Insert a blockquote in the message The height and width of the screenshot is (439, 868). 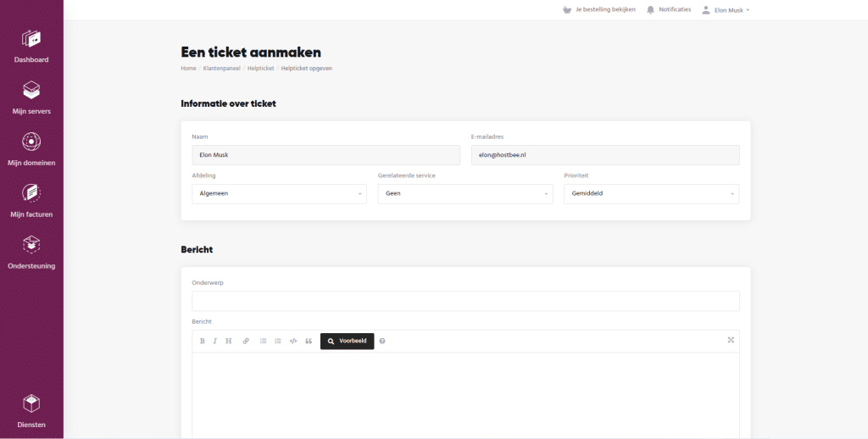click(309, 341)
